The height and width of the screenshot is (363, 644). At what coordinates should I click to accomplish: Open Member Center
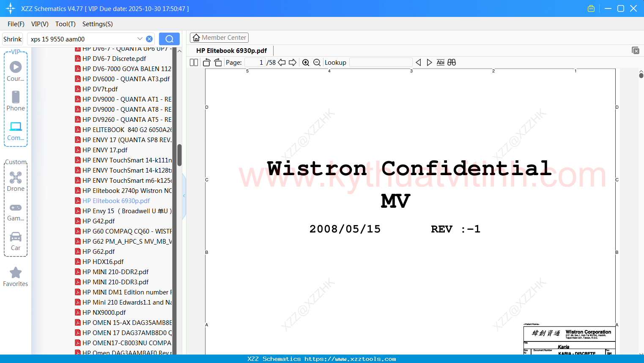coord(219,38)
